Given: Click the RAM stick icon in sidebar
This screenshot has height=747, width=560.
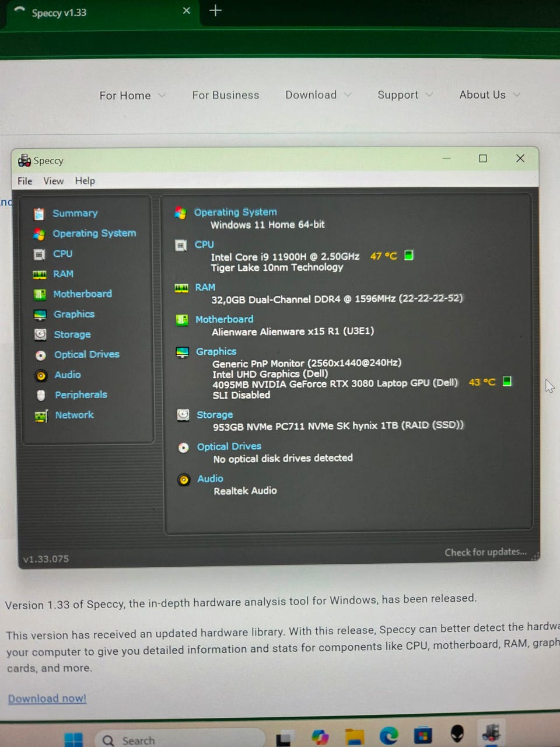Looking at the screenshot, I should (x=40, y=274).
